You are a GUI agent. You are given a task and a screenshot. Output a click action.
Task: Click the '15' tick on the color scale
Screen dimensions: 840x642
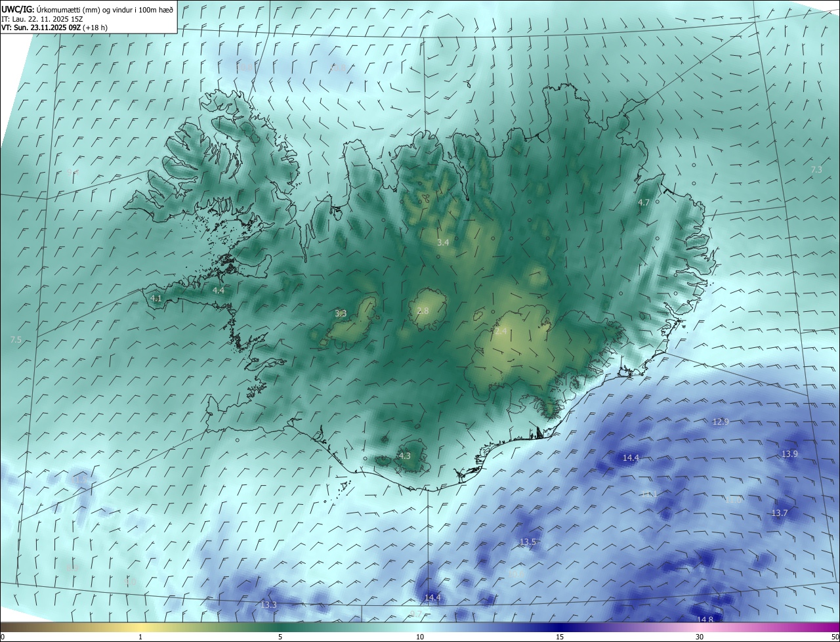tap(560, 637)
